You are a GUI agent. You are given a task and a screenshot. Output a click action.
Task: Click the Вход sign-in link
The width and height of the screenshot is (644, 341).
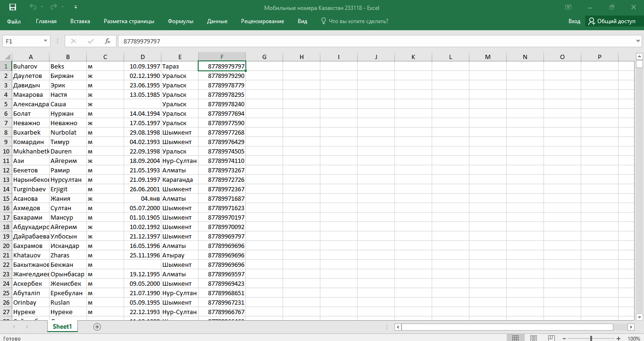574,21
